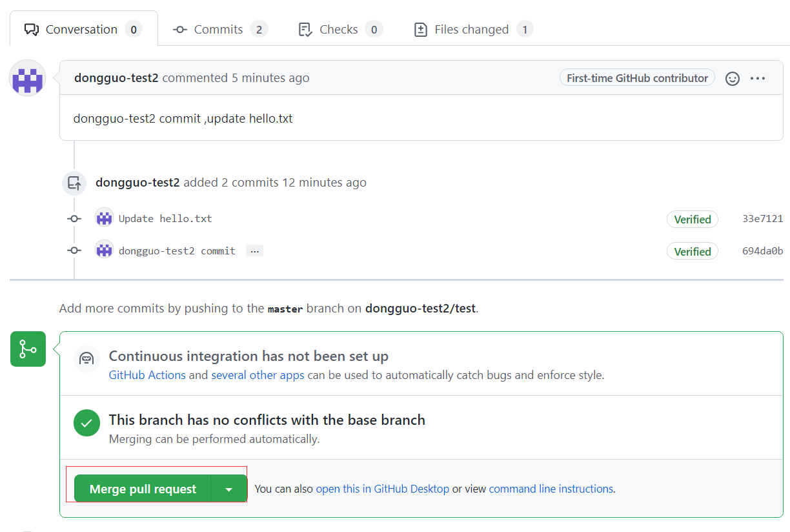Click the Conversation tab speech bubble icon
Image resolution: width=790 pixels, height=532 pixels.
coord(31,29)
